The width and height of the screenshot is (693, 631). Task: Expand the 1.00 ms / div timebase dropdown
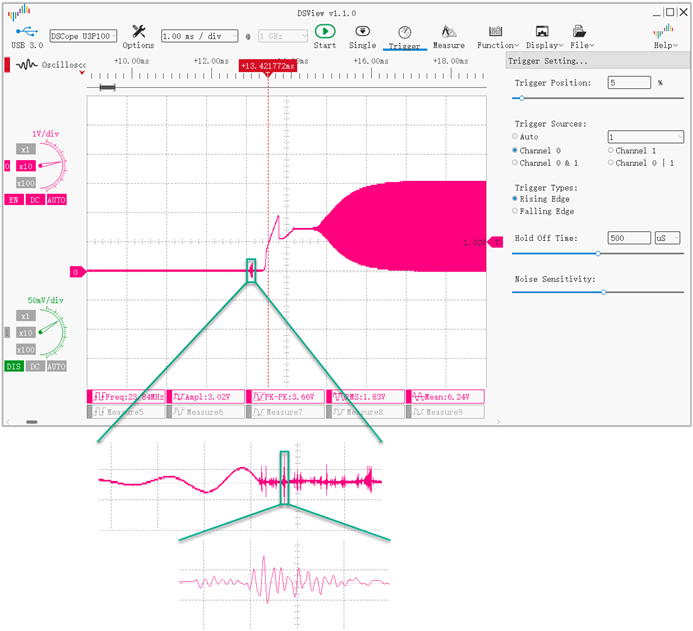(x=200, y=36)
